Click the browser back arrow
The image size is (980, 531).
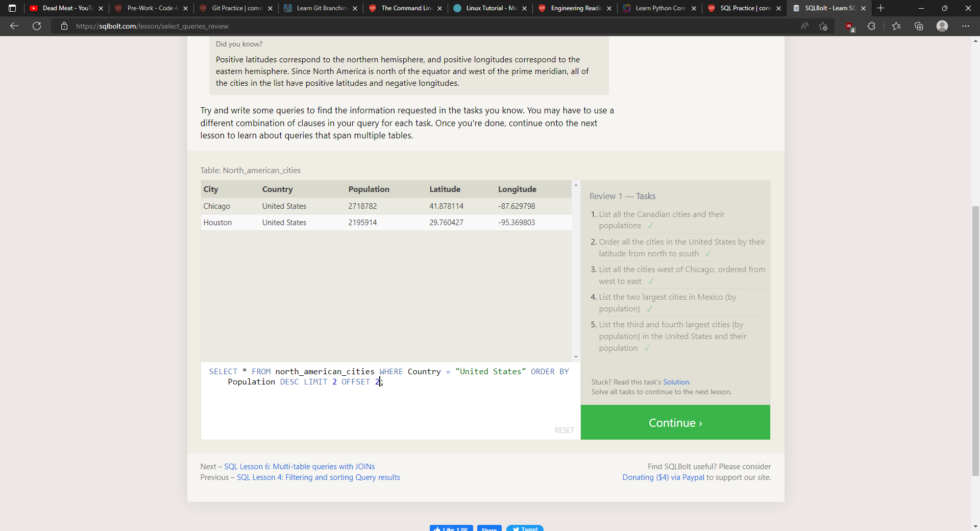[x=14, y=26]
